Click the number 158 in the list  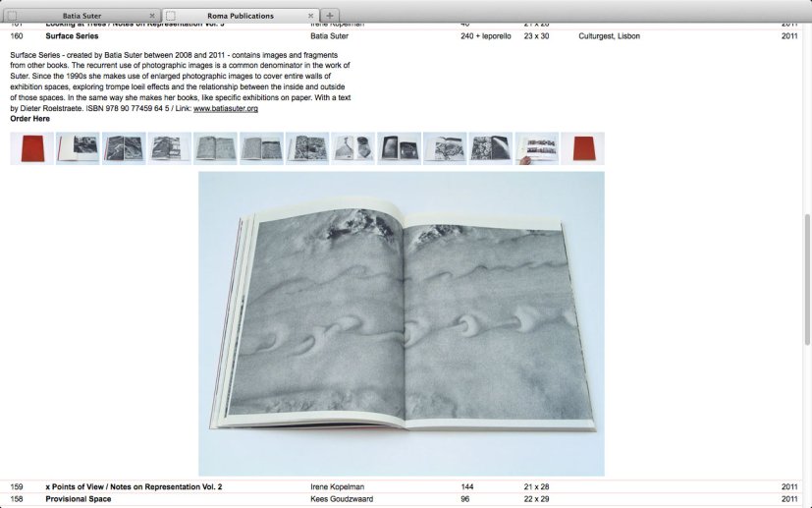[x=17, y=499]
